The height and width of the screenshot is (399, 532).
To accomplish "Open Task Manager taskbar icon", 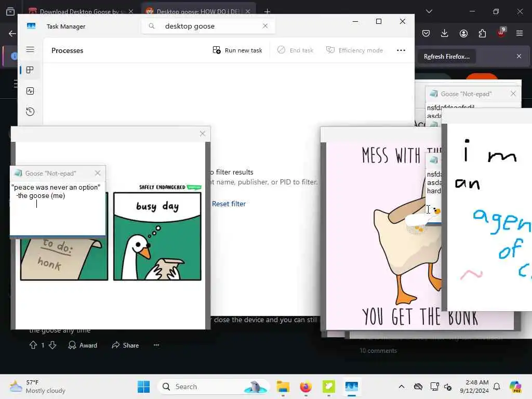I will point(352,387).
